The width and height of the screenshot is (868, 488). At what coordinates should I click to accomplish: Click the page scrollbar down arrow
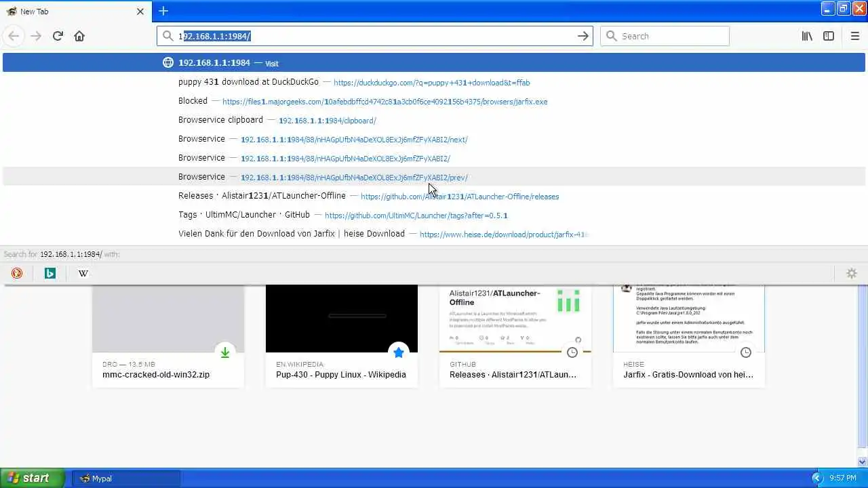863,462
